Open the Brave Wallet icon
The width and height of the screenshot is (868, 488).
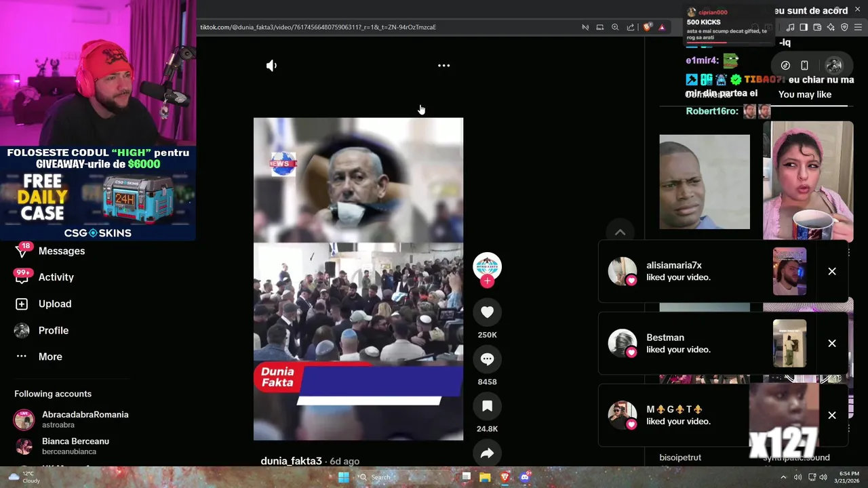pyautogui.click(x=817, y=27)
